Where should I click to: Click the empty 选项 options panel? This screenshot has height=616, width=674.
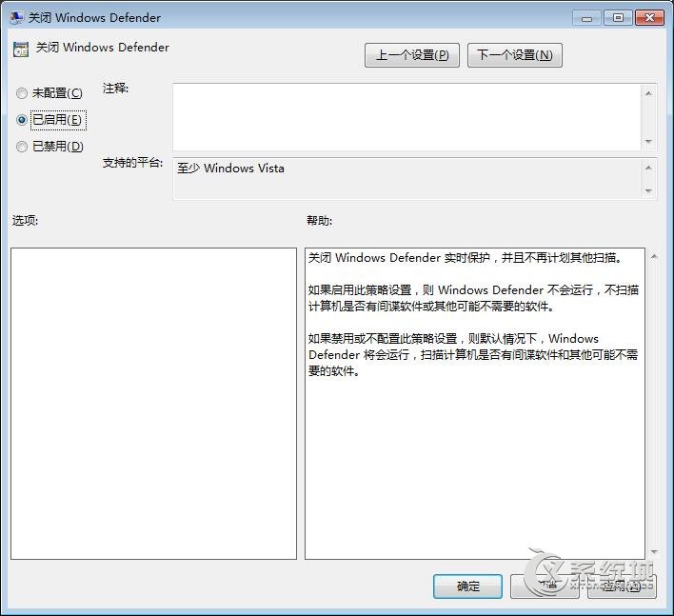coord(153,404)
